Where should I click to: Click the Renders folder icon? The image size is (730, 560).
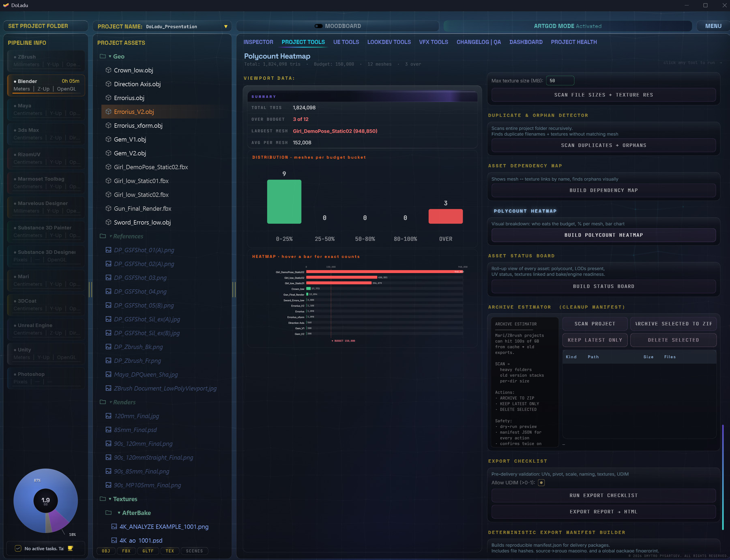pyautogui.click(x=103, y=402)
